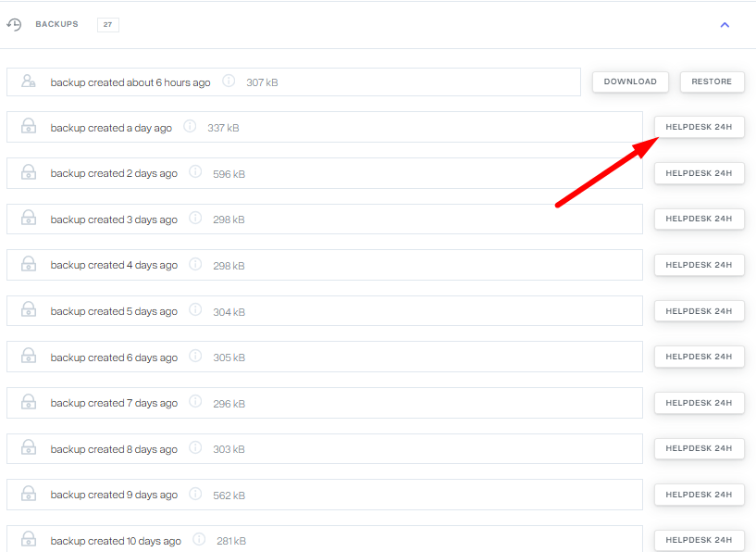Show info for backup created 6 days ago
Screen dimensions: 756x552
click(195, 356)
